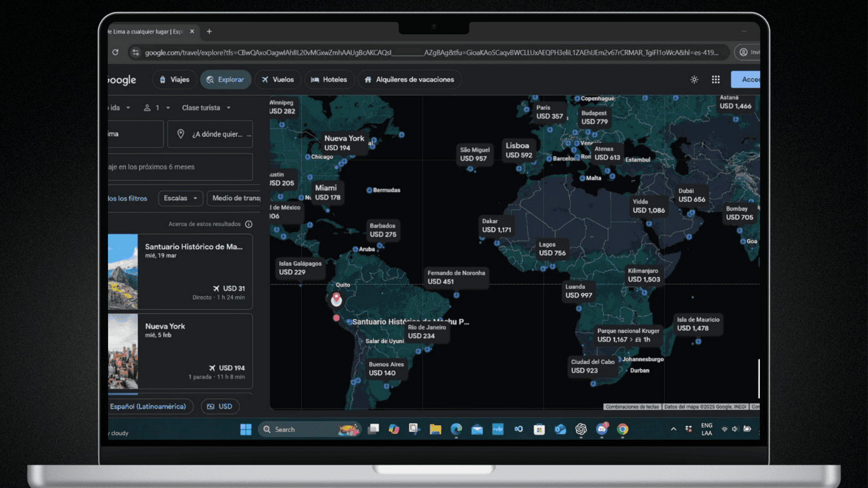Open the Google apps grid icon
This screenshot has height=488, width=868.
point(715,79)
